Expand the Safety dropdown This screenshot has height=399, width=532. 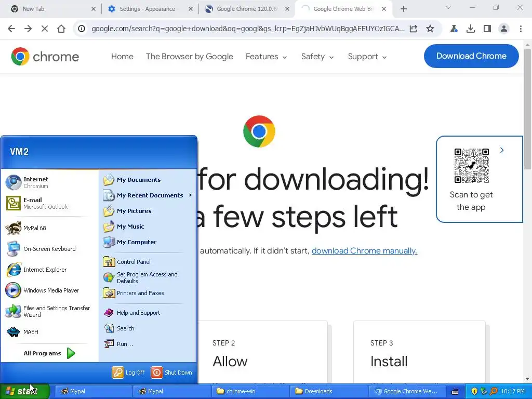[317, 56]
